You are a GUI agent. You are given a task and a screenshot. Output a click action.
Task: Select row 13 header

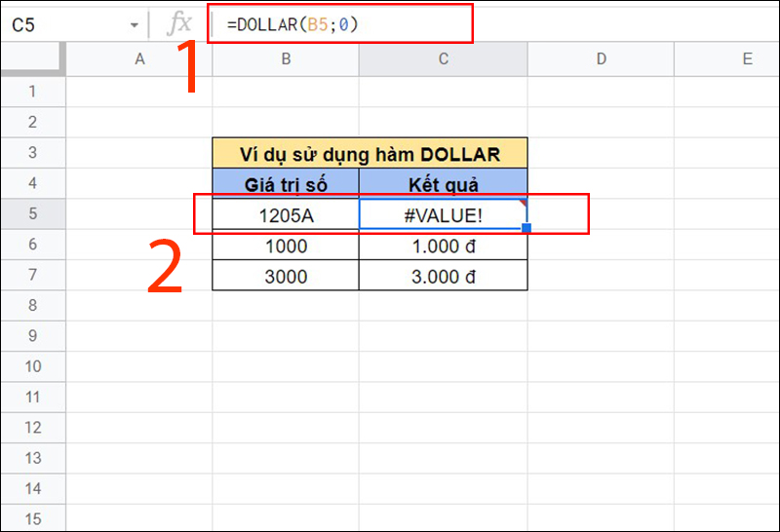33,458
